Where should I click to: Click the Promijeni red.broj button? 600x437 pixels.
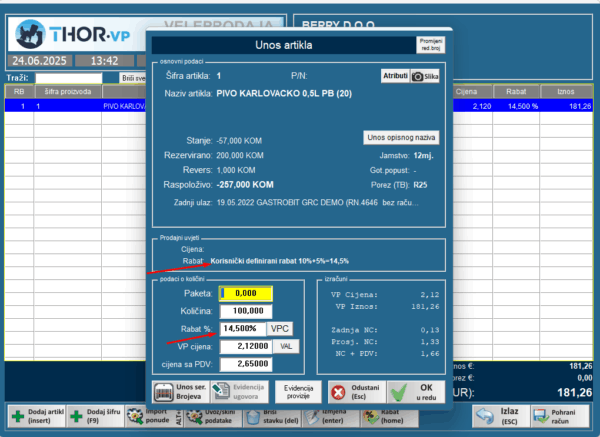point(430,45)
